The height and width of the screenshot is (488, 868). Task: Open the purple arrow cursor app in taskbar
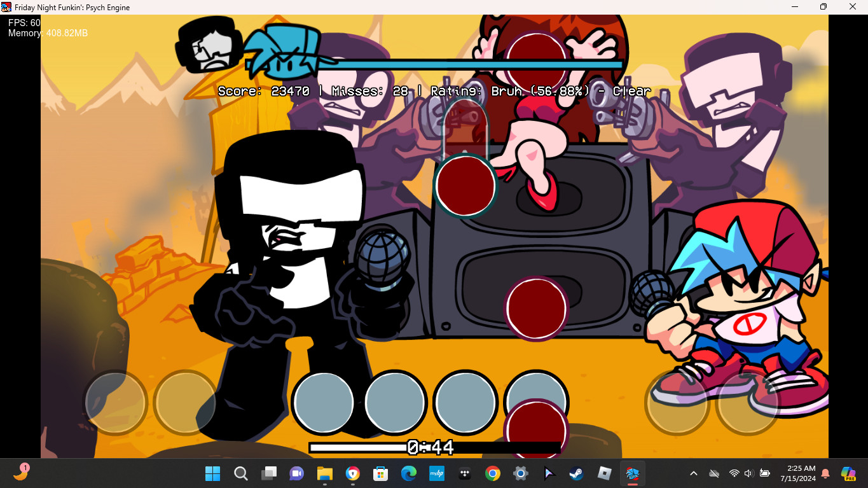[548, 473]
